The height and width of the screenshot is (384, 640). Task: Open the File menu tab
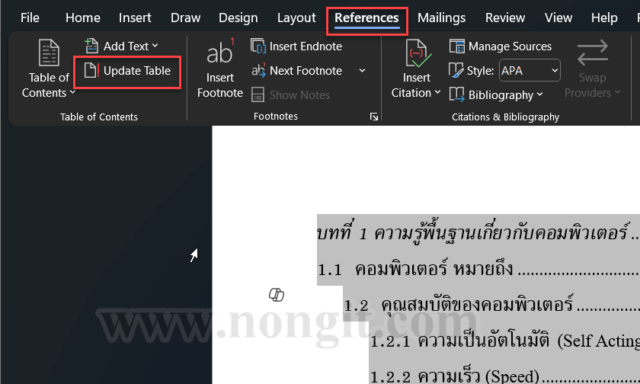[x=30, y=18]
